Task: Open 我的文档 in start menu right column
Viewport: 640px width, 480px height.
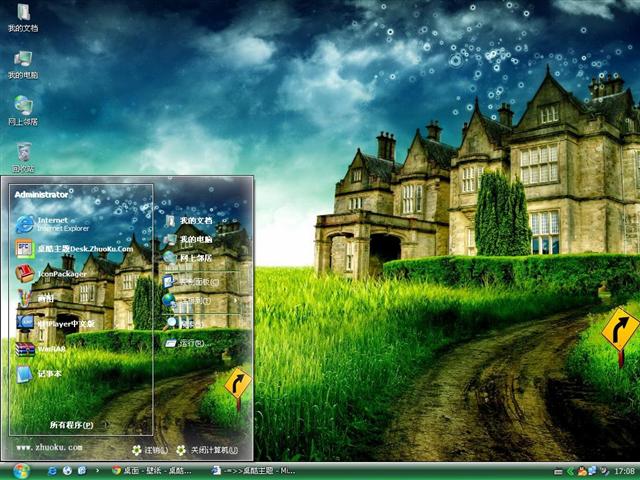Action: click(x=188, y=220)
